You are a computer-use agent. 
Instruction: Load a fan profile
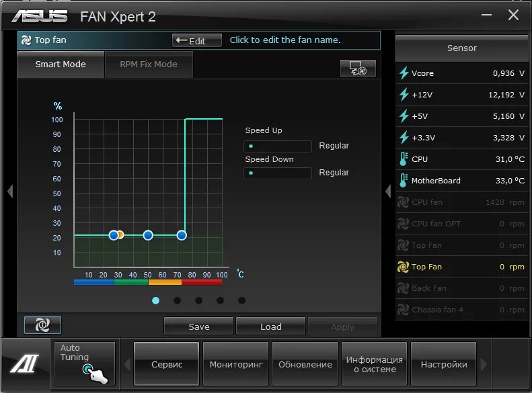pos(271,326)
